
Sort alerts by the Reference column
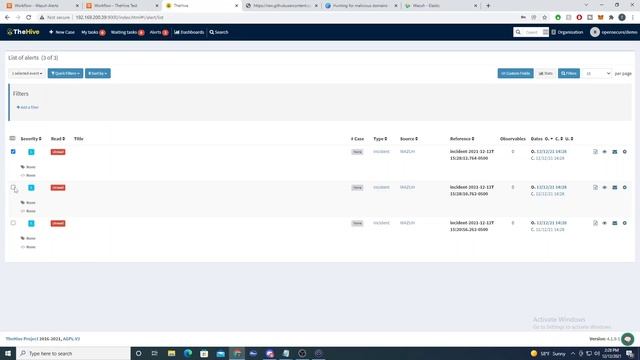[462, 139]
